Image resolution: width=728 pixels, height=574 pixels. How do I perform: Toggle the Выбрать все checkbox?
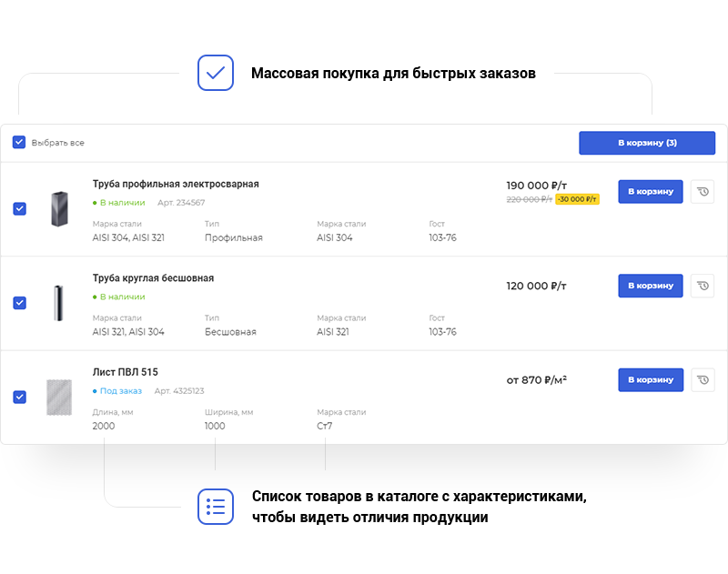click(x=19, y=143)
